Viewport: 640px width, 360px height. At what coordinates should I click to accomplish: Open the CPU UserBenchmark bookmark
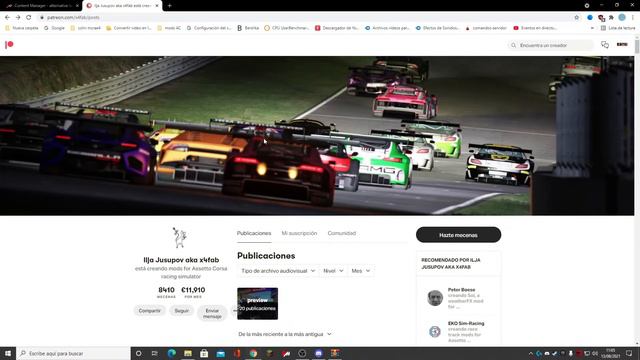[287, 28]
